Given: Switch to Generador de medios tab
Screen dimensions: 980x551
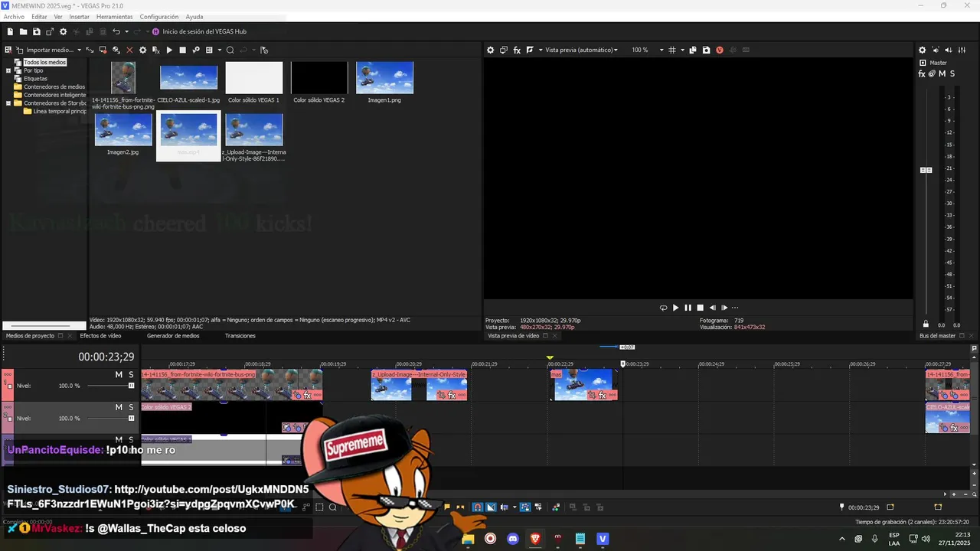Looking at the screenshot, I should tap(173, 336).
